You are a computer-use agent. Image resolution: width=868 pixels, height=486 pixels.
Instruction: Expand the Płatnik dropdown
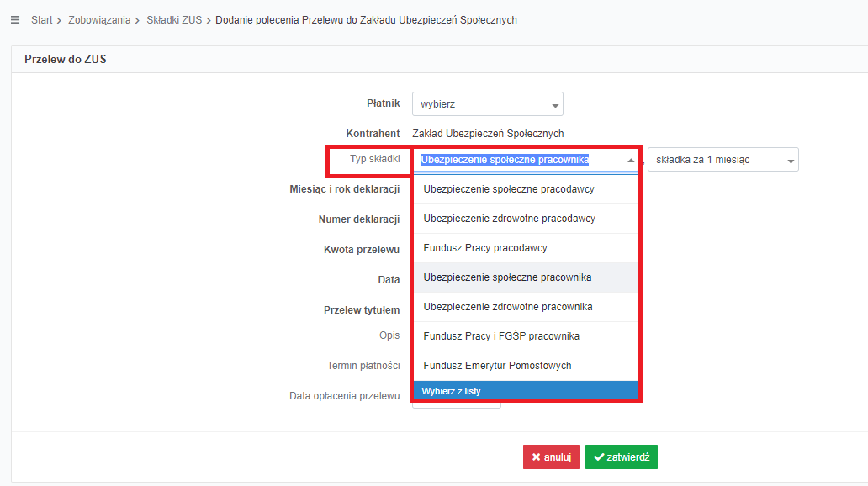pyautogui.click(x=487, y=104)
